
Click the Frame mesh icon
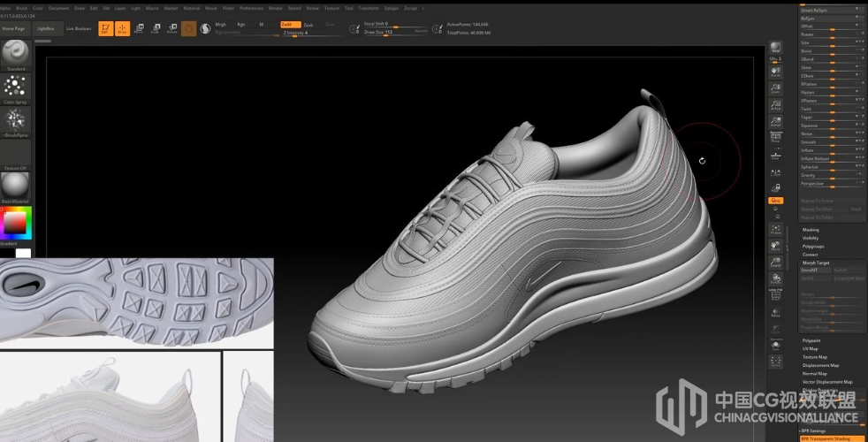tap(775, 229)
